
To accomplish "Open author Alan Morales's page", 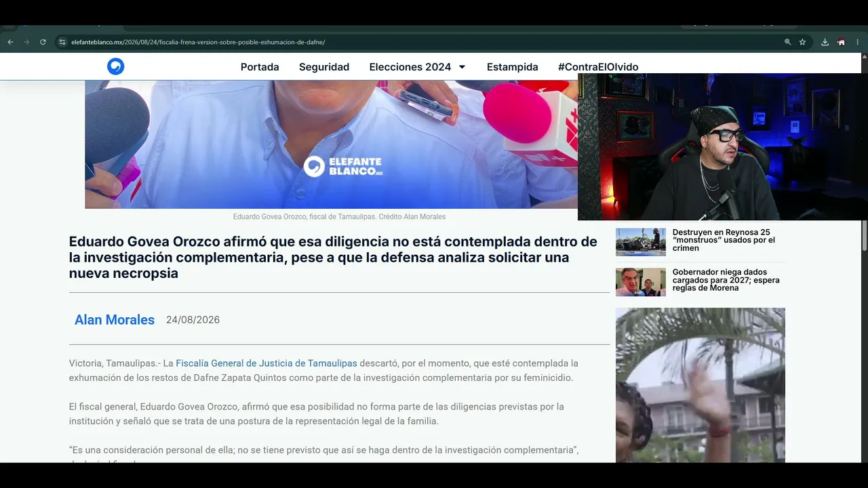I will [x=115, y=320].
